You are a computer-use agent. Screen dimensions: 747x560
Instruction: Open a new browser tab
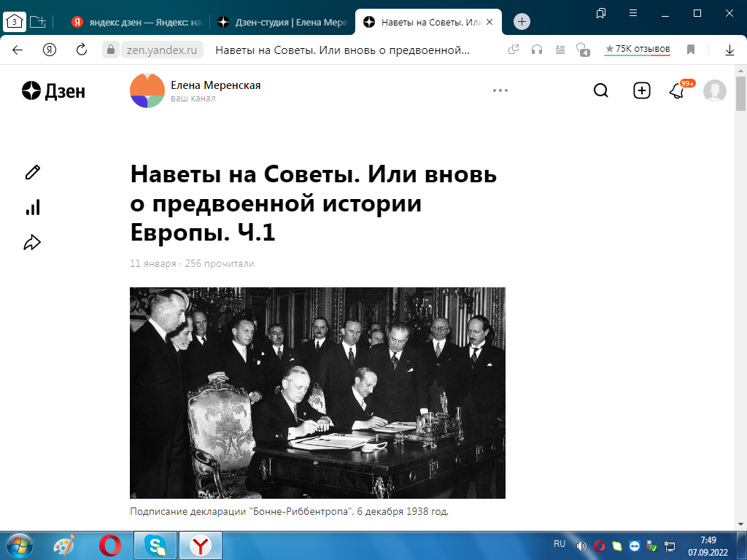(522, 22)
